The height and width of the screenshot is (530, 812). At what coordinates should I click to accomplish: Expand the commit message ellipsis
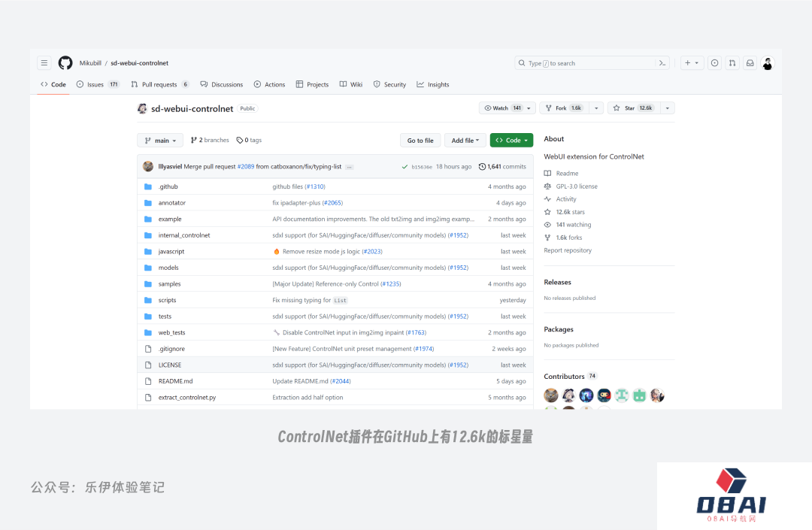[350, 167]
